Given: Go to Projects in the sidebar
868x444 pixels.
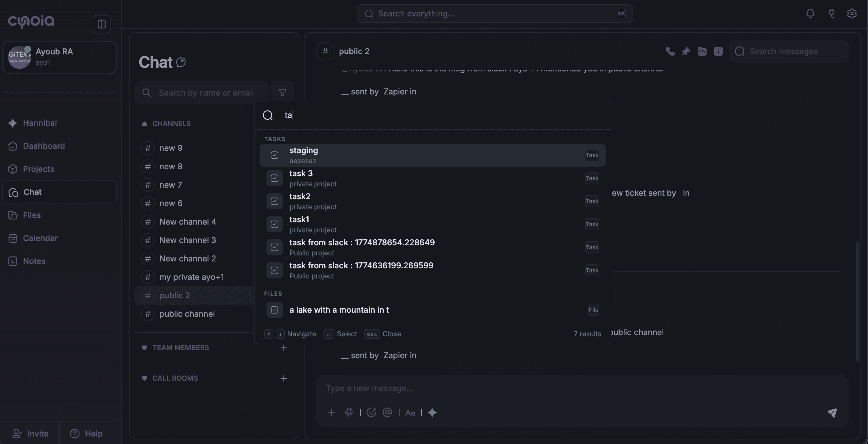Looking at the screenshot, I should point(38,169).
